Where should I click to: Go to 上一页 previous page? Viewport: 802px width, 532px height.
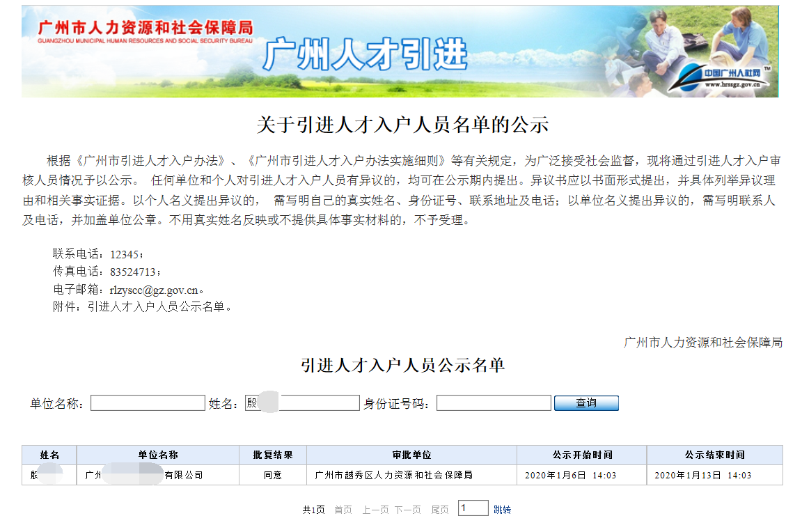pyautogui.click(x=375, y=510)
